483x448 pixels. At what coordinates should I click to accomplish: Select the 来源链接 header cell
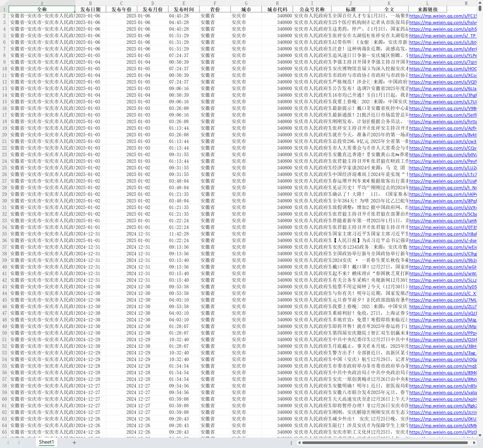tap(428, 9)
